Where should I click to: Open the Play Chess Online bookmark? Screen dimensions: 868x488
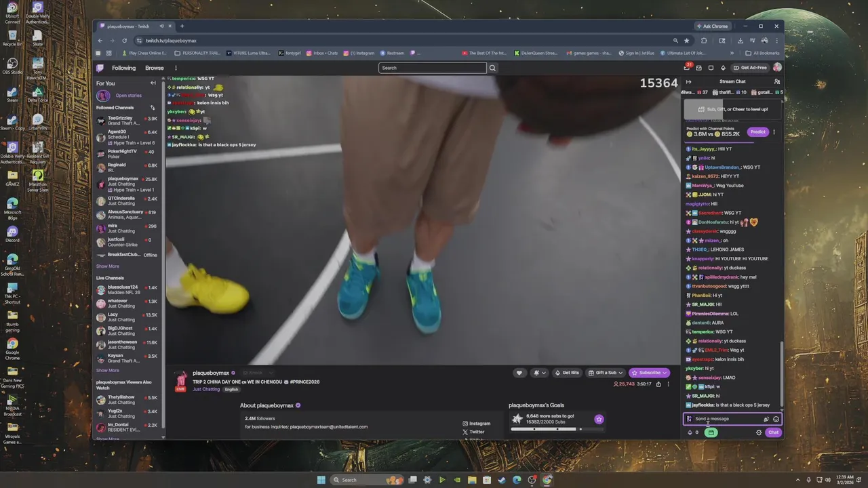(144, 53)
